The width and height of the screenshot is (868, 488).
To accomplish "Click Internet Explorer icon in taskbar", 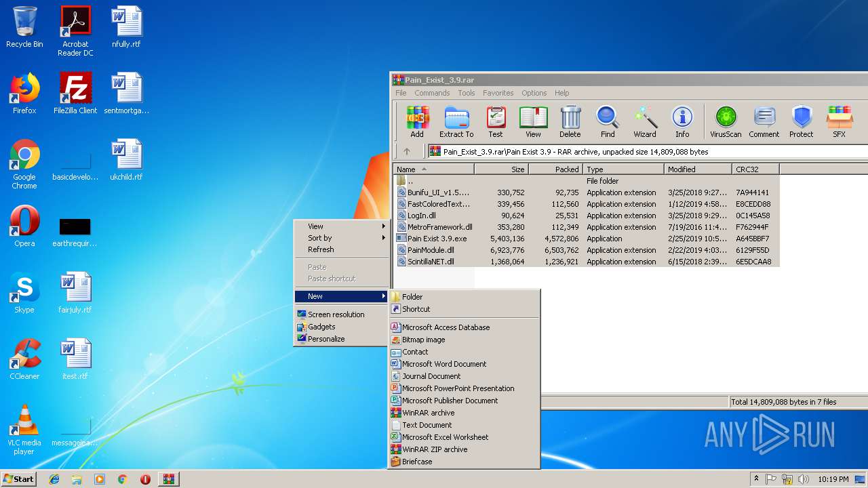I will (54, 479).
